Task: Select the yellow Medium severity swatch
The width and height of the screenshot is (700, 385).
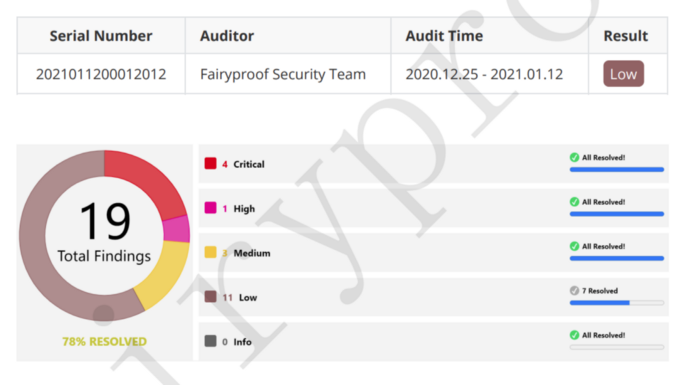Action: pos(210,252)
